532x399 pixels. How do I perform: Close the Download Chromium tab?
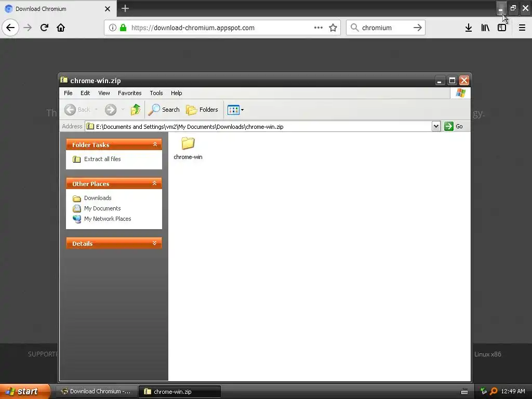coord(107,9)
